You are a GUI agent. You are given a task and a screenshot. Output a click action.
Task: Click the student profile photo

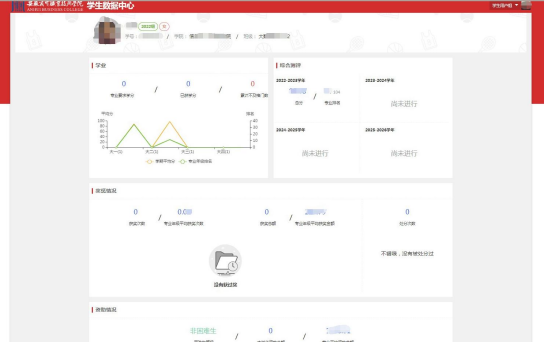pos(107,31)
